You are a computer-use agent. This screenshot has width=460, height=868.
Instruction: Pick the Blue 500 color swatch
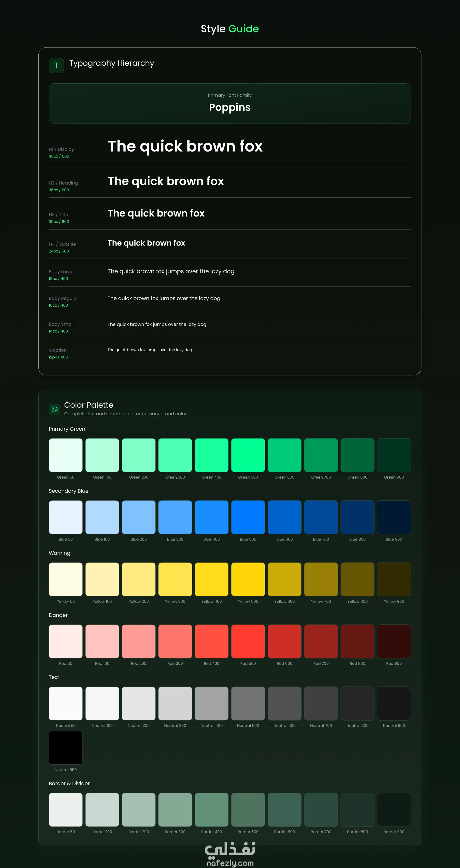click(248, 517)
